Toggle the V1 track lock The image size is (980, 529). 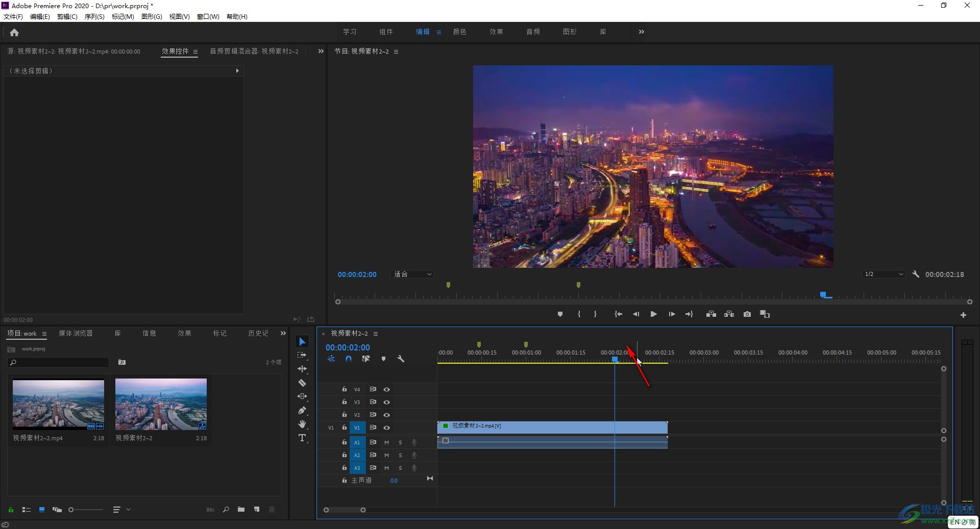coord(345,427)
